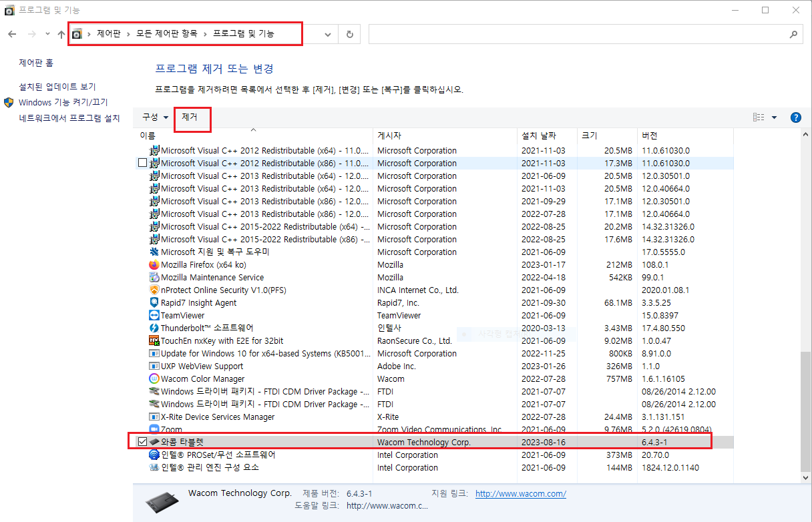Click the 인텔 관리 엔진 구성 요소 icon

(154, 467)
